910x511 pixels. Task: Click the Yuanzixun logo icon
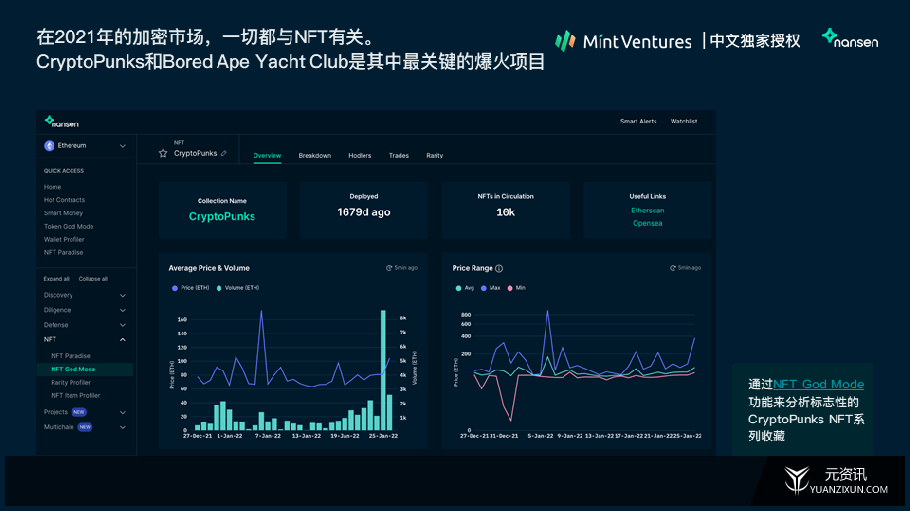pyautogui.click(x=797, y=480)
